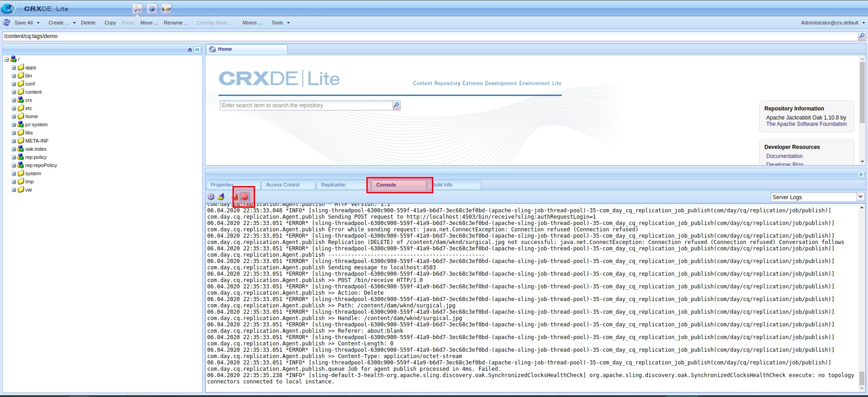868x397 pixels.
Task: Click the Move toolbar button
Action: (x=149, y=23)
